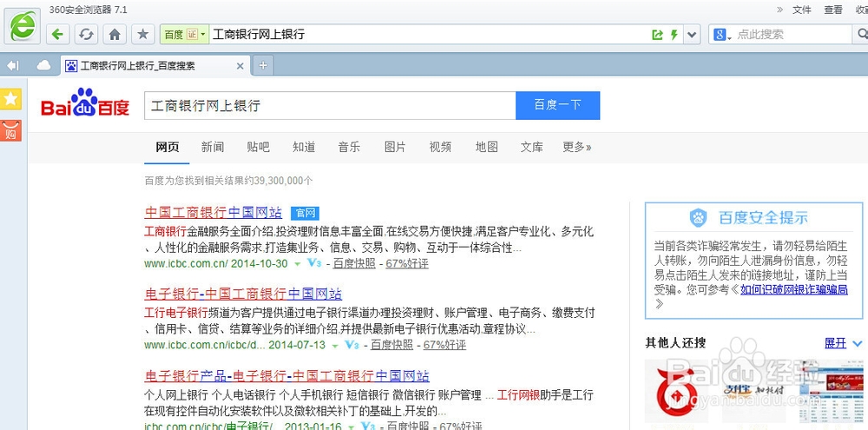Close the 工商银行网上银行 tab
868x430 pixels.
(240, 65)
